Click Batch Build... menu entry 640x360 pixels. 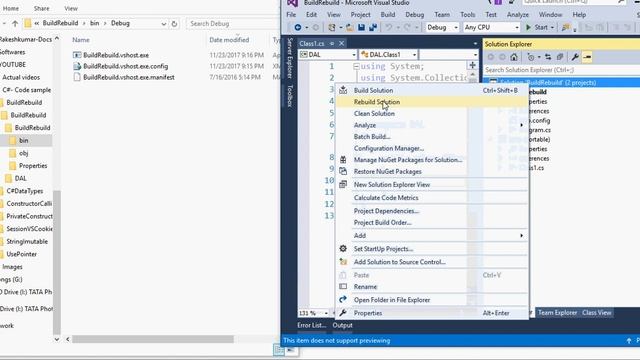(x=432, y=137)
